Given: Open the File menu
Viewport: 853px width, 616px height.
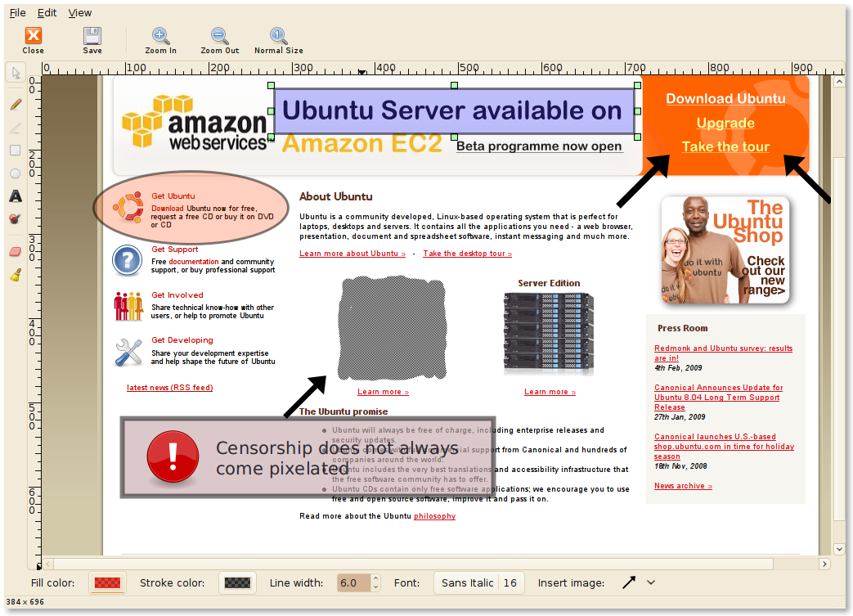Looking at the screenshot, I should tap(17, 13).
